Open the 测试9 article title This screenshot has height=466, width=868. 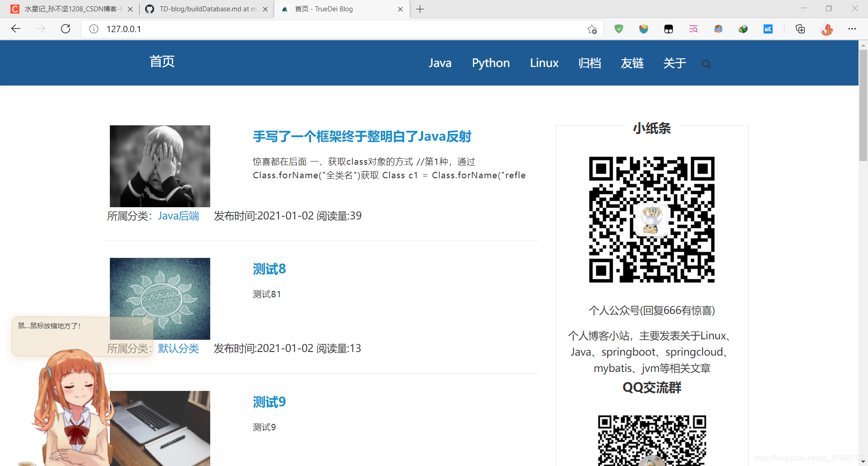269,402
